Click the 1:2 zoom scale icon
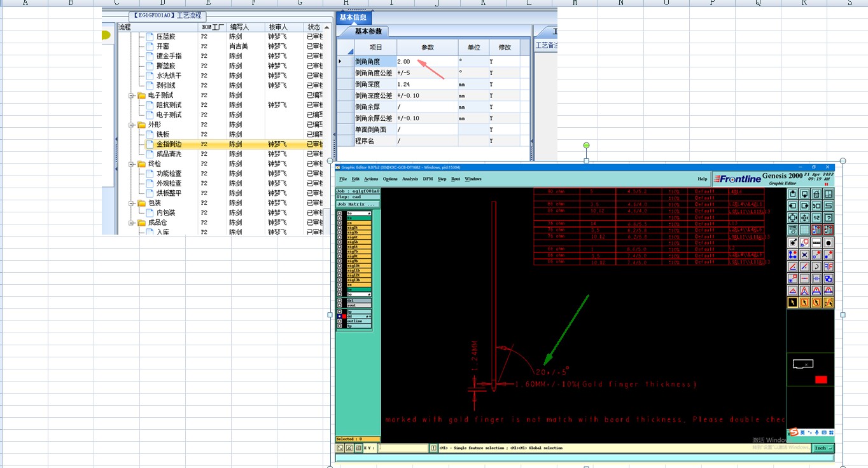This screenshot has width=868, height=468. (817, 218)
